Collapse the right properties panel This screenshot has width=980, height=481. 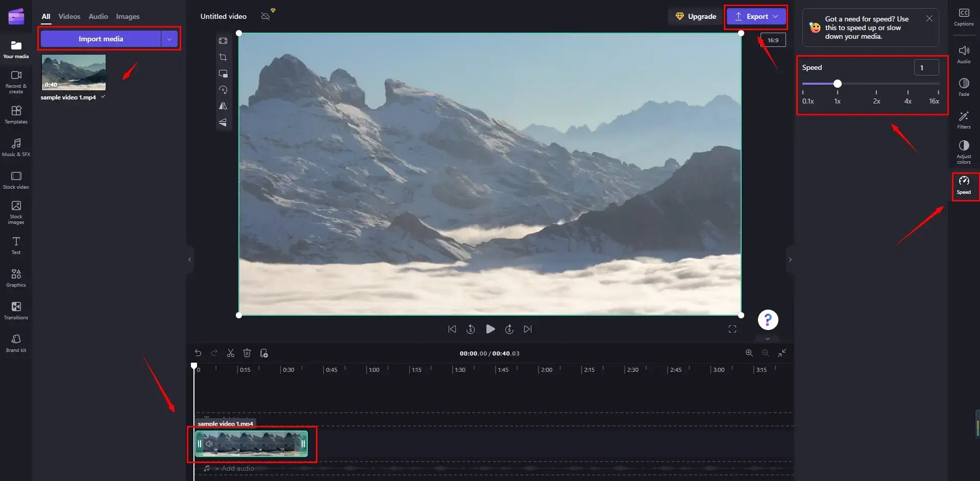pyautogui.click(x=790, y=260)
